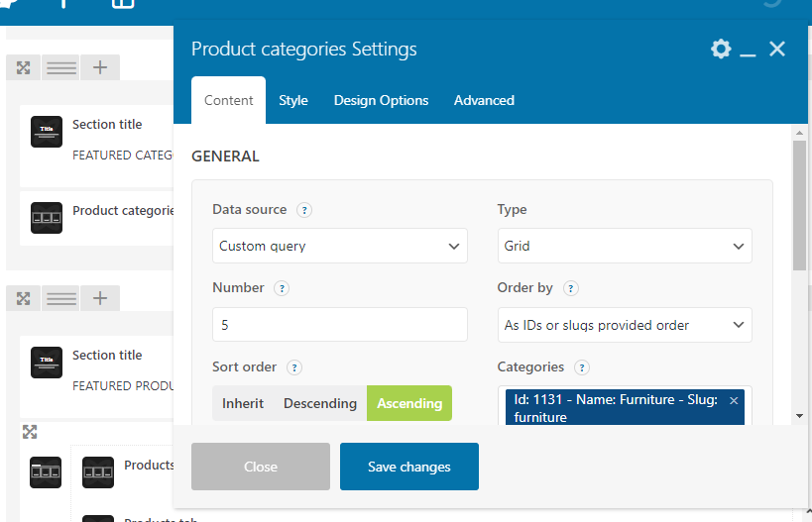
Task: Open the Order by dropdown
Action: (625, 325)
